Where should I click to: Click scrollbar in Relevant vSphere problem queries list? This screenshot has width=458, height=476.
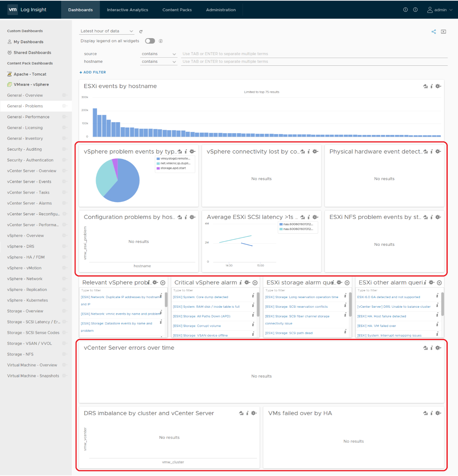[x=166, y=300]
